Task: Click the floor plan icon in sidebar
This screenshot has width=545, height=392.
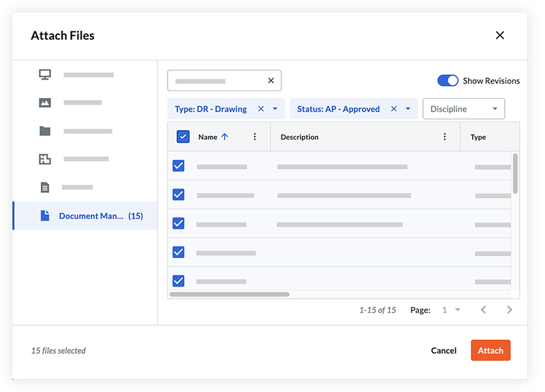Action: tap(45, 159)
